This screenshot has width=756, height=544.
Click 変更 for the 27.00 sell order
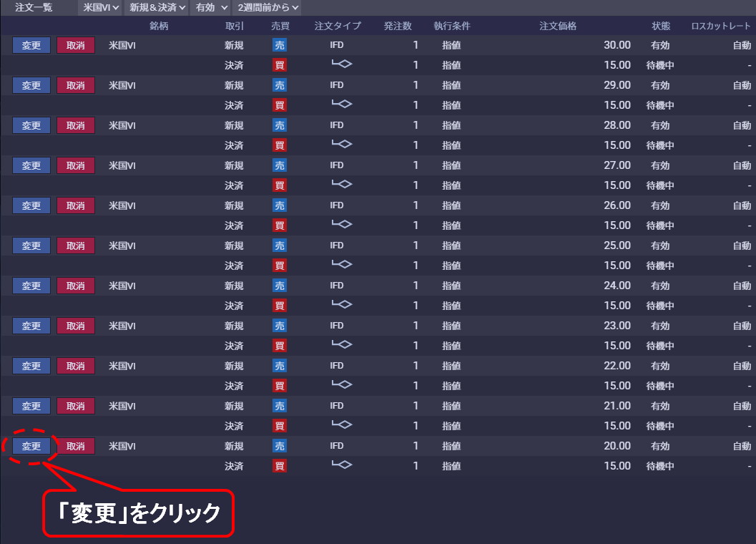(31, 165)
